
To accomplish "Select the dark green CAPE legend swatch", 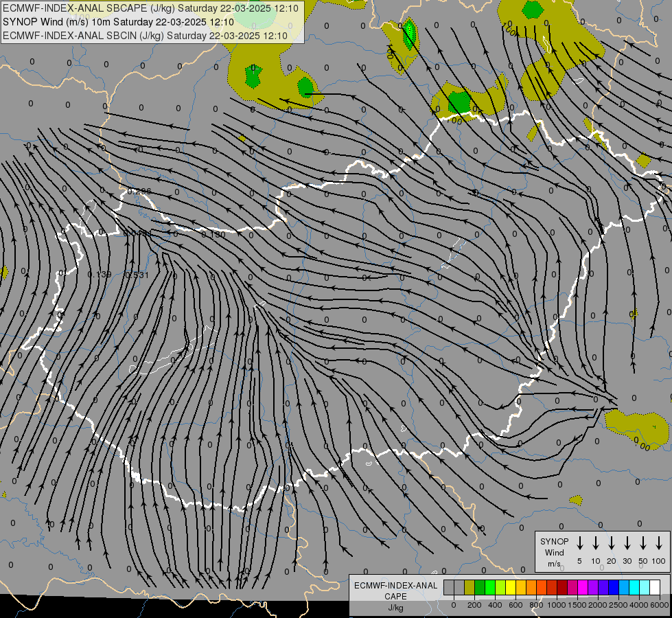I will (480, 588).
